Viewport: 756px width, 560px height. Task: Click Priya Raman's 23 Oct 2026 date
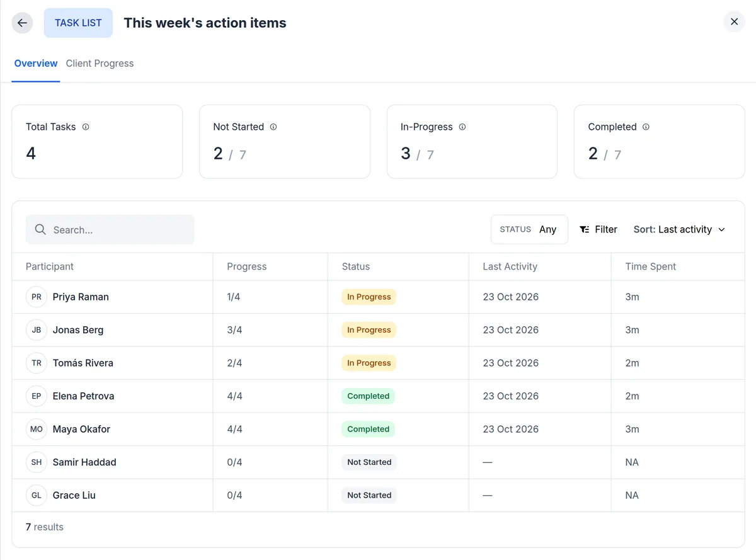tap(511, 297)
